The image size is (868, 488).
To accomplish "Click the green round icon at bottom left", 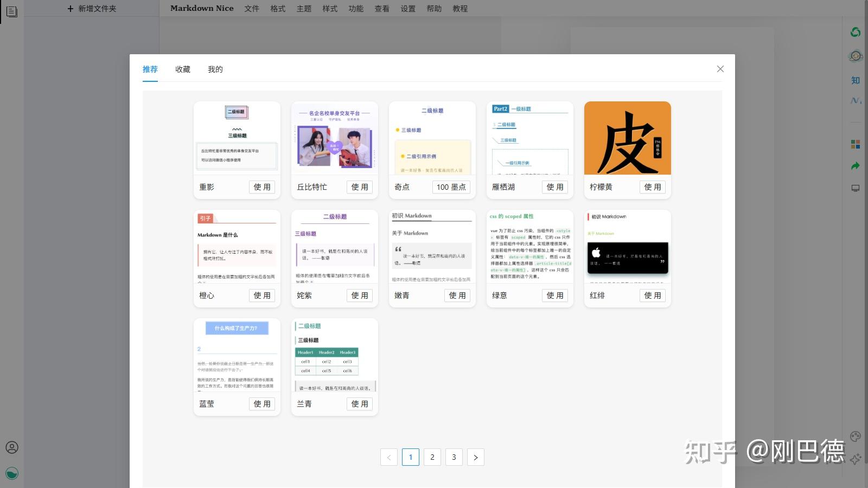I will pyautogui.click(x=12, y=473).
